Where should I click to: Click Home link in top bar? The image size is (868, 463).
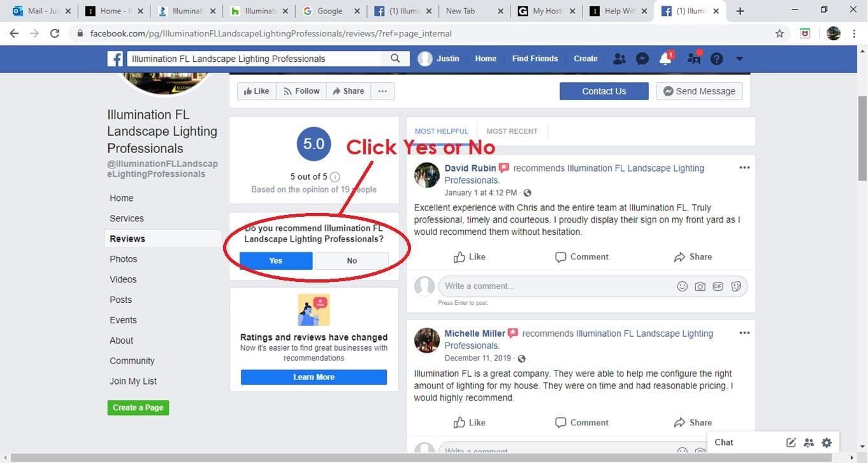pos(486,59)
